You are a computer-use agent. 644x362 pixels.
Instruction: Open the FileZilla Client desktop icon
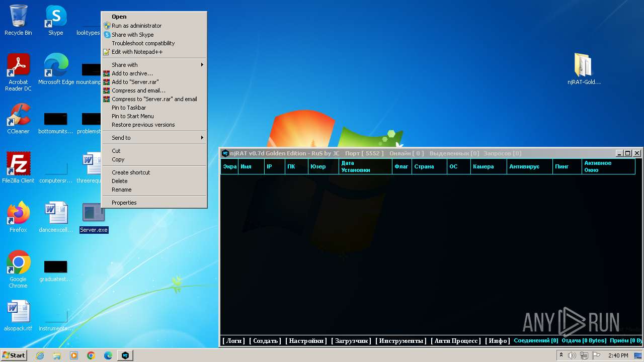[x=18, y=167]
